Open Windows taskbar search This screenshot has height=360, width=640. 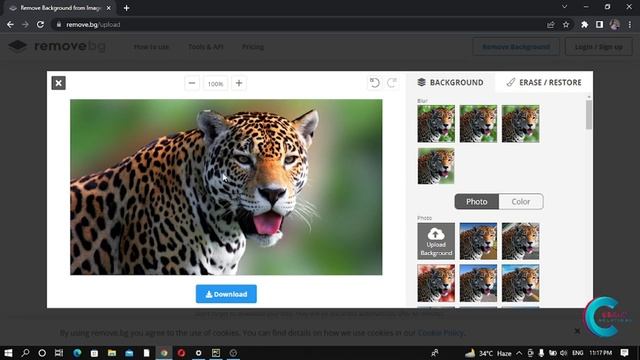pos(25,353)
